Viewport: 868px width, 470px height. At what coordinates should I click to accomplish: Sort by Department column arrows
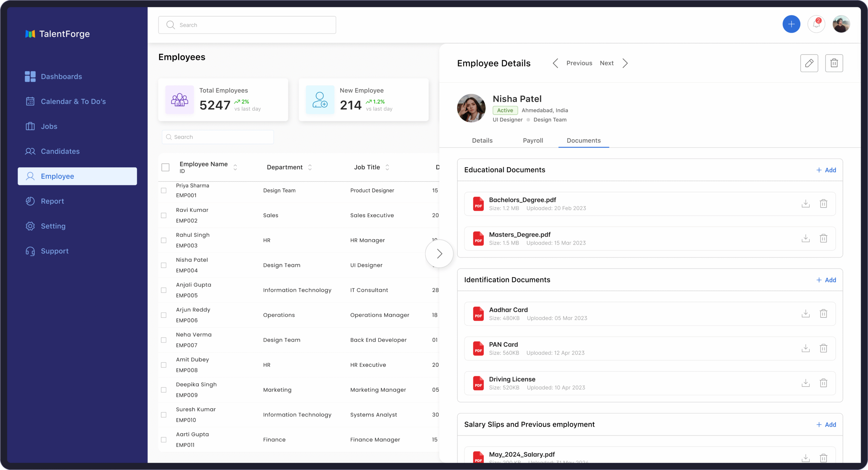(310, 167)
